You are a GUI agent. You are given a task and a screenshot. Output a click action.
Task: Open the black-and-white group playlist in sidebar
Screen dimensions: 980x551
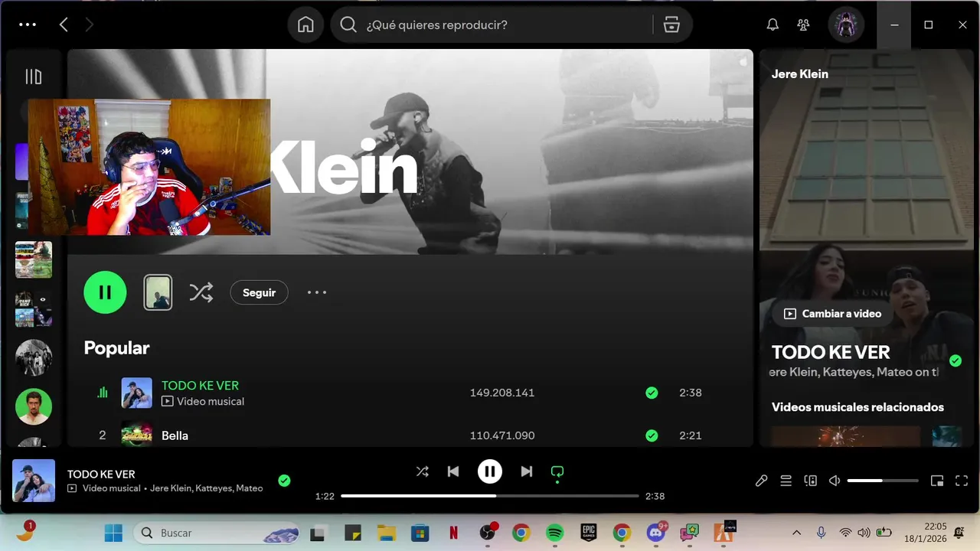tap(34, 357)
